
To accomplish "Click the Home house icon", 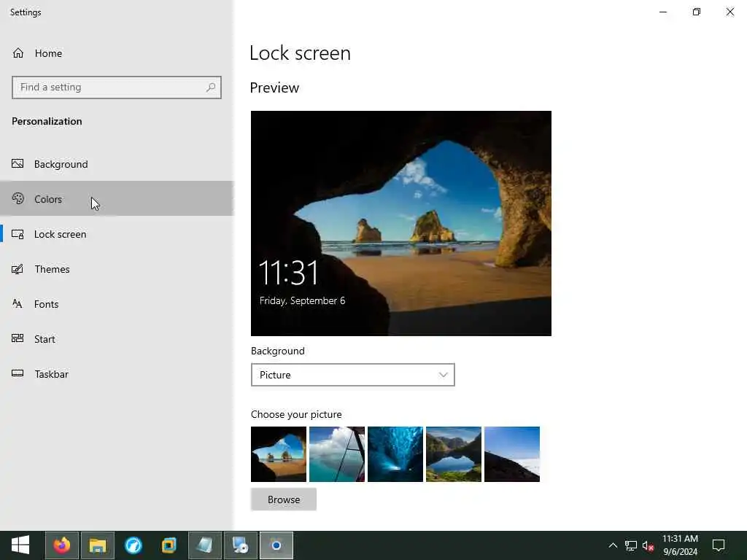I will pyautogui.click(x=18, y=53).
